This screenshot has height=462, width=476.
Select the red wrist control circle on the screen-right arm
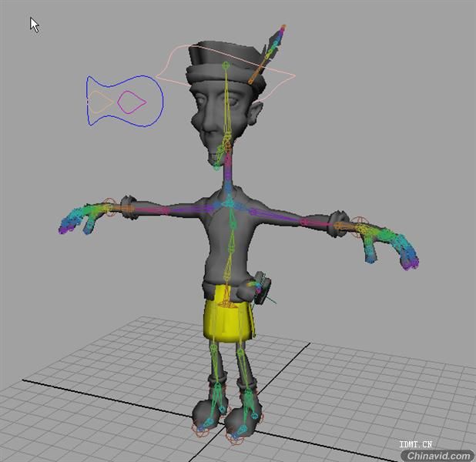click(x=359, y=227)
